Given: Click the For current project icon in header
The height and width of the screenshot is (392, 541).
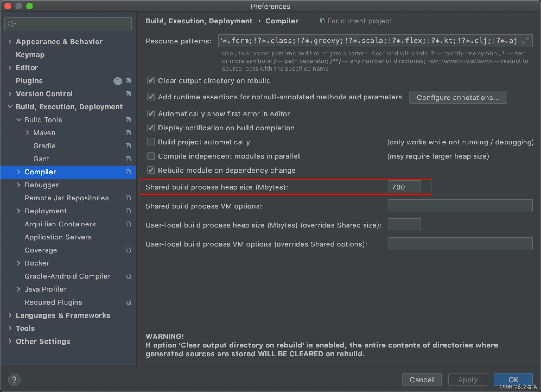Looking at the screenshot, I should pyautogui.click(x=322, y=21).
